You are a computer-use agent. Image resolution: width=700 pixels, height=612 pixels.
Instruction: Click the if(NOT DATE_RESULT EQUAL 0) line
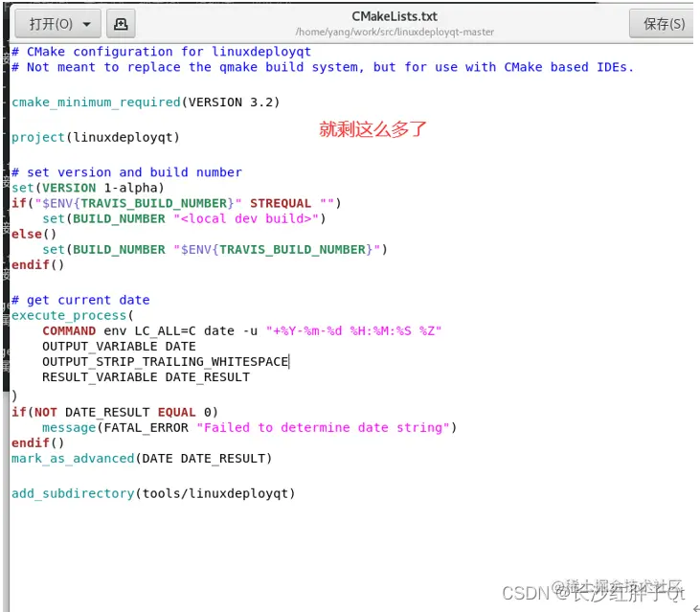115,412
